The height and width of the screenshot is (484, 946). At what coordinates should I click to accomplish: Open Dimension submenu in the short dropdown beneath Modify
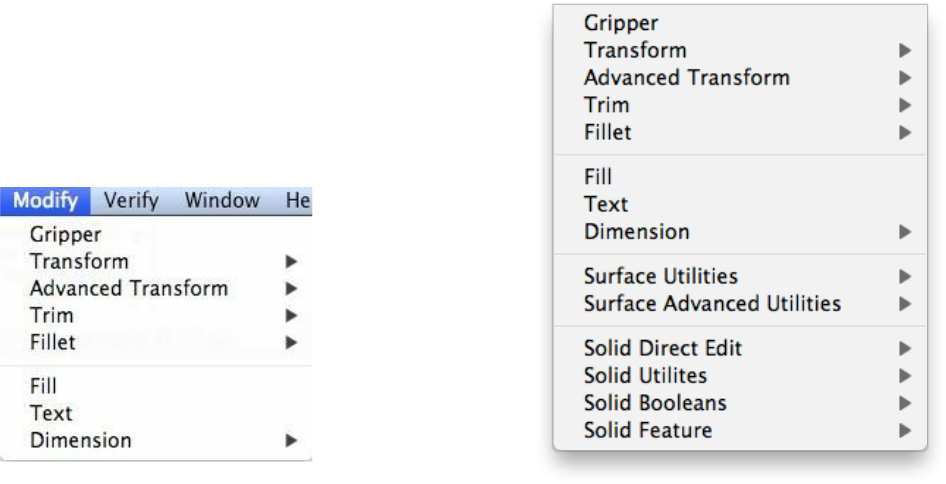pos(81,439)
